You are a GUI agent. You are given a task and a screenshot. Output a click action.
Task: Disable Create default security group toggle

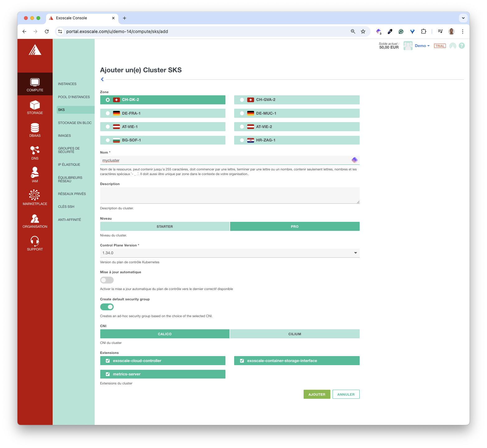tap(107, 307)
